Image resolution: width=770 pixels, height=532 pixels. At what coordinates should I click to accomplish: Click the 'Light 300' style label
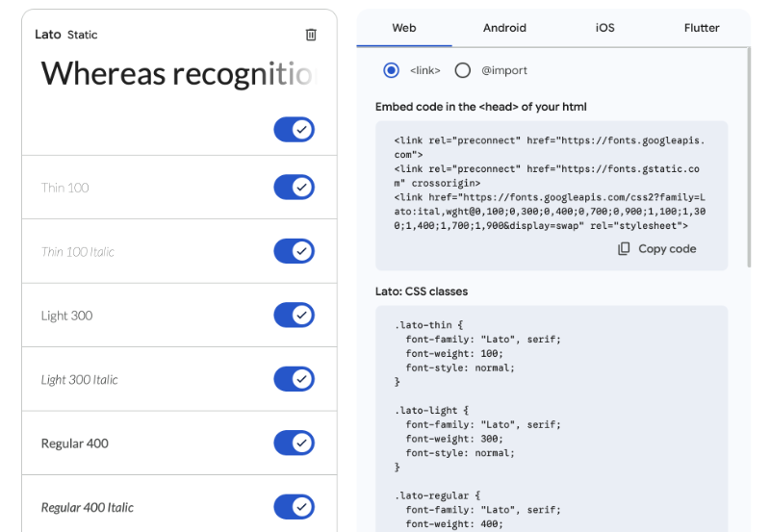point(66,316)
